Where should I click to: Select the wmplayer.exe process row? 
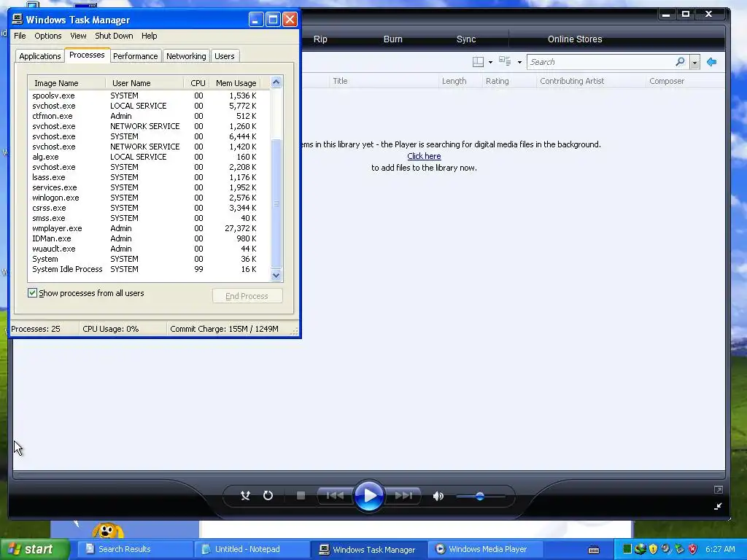click(149, 228)
